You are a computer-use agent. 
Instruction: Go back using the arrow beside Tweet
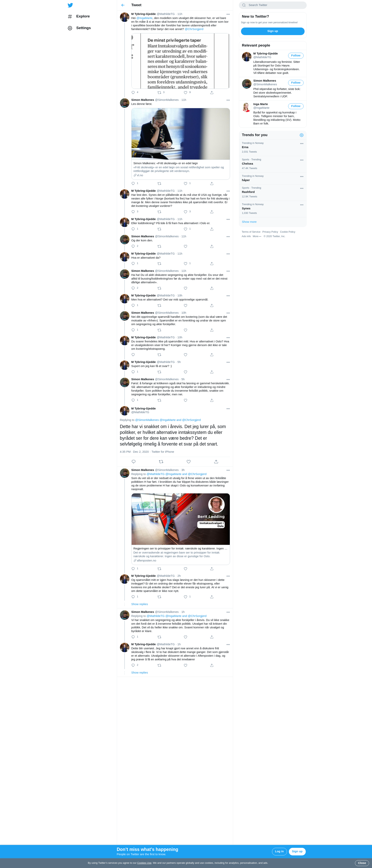click(x=123, y=5)
